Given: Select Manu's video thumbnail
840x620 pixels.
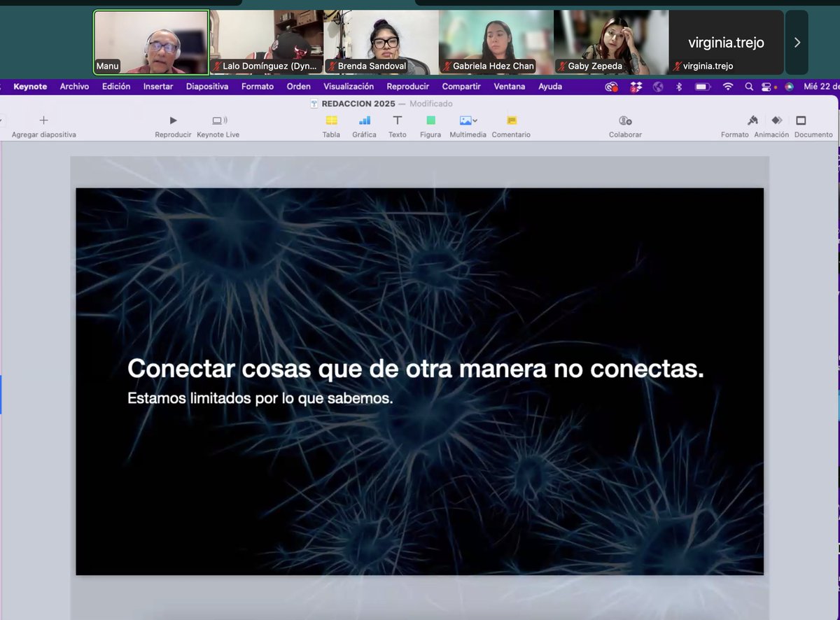Looking at the screenshot, I should (151, 42).
